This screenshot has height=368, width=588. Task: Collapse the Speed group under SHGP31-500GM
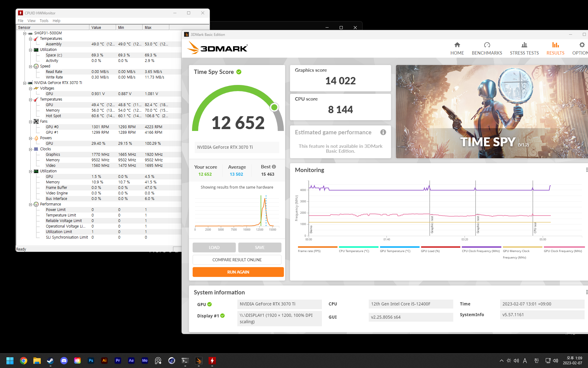pyautogui.click(x=30, y=66)
